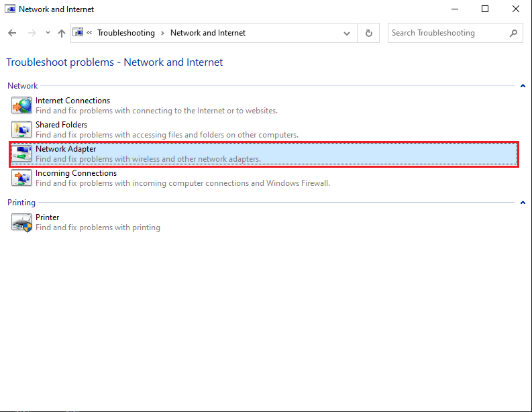
Task: Open the Shared Folders troubleshooter link
Action: (61, 125)
